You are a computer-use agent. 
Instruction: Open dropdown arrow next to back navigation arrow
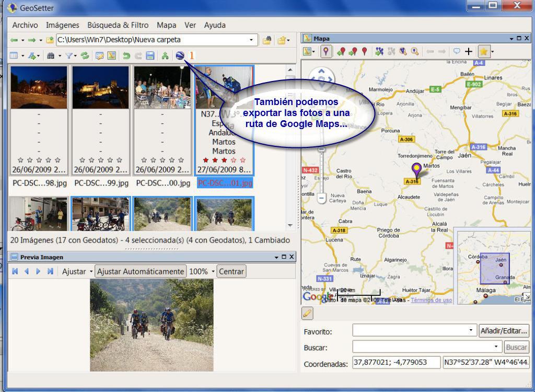point(23,40)
